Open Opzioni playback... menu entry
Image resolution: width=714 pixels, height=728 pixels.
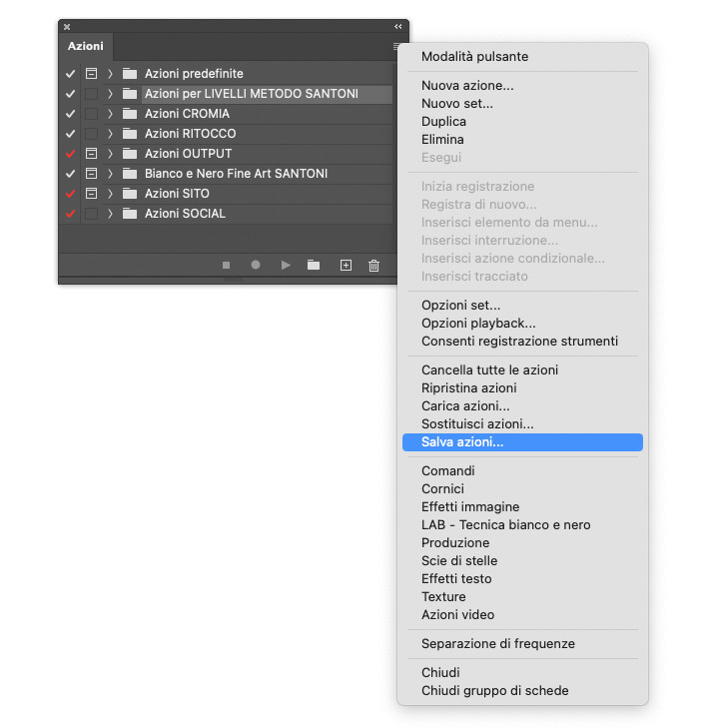[478, 324]
